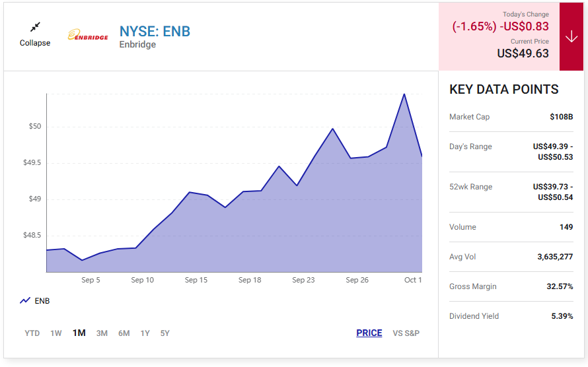Click the Volume label

[462, 227]
